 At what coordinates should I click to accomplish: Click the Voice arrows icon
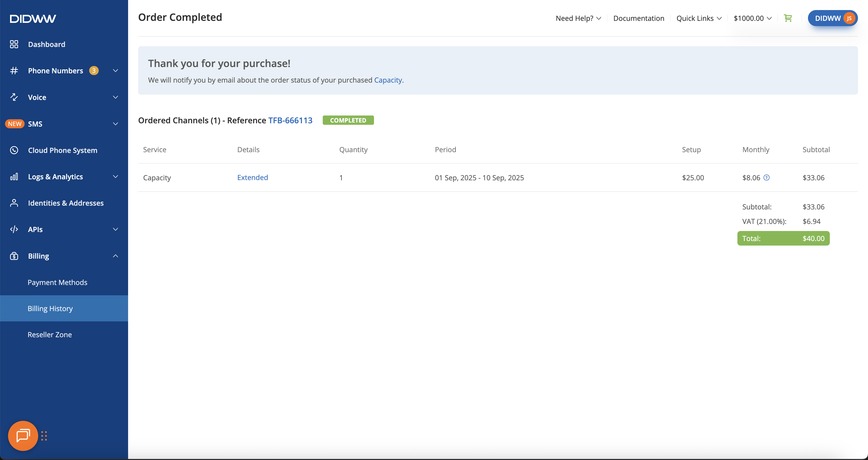click(14, 97)
